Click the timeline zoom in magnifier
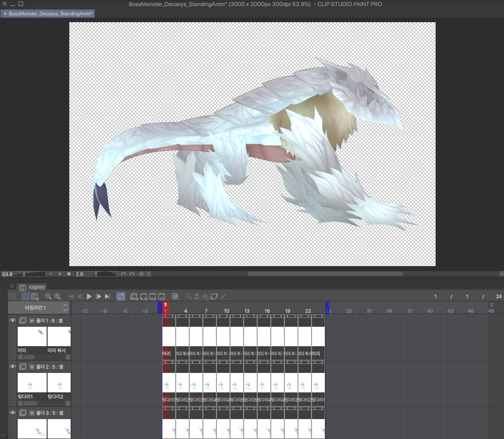504x439 pixels. click(57, 296)
